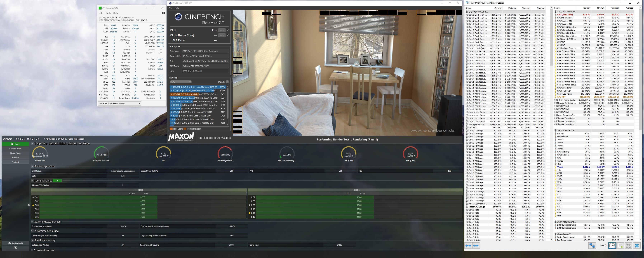Open Profile 1 in Ryzen Master
Viewport: 644px width, 258px height.
pos(15,158)
